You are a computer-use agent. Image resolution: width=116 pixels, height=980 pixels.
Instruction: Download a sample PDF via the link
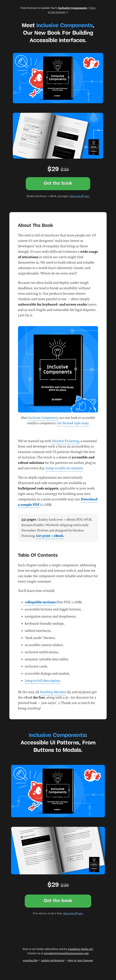tap(29, 504)
